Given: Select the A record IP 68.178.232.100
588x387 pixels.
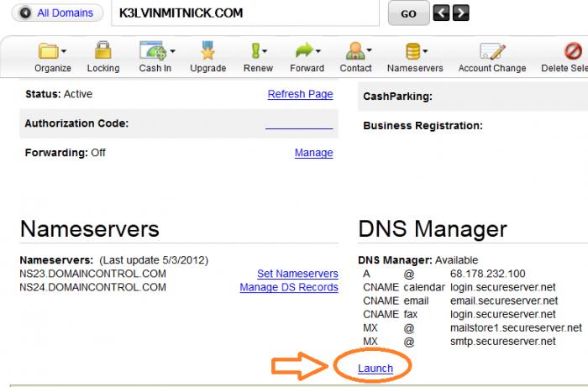Looking at the screenshot, I should [487, 274].
